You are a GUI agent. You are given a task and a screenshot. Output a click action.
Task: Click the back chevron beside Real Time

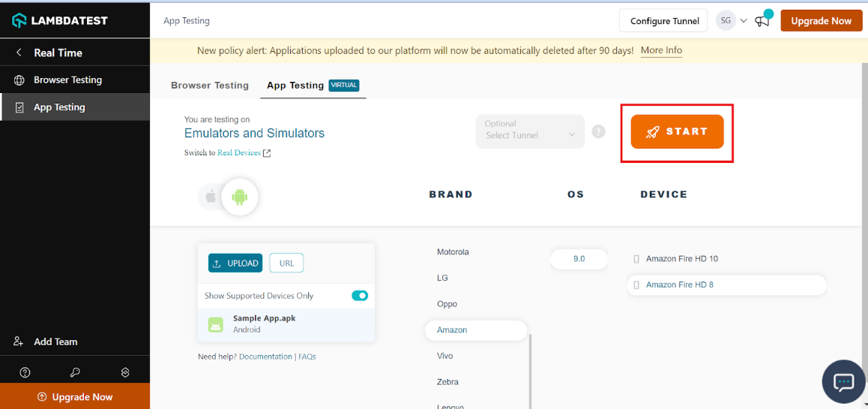tap(19, 53)
